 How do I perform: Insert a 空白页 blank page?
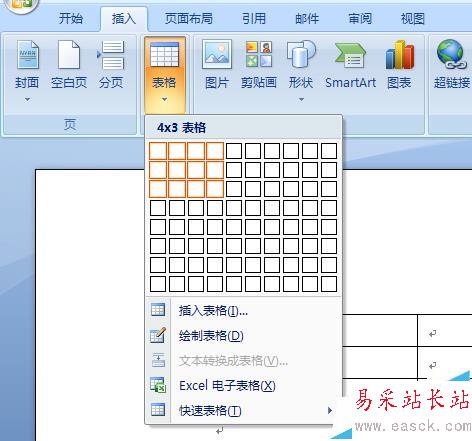pos(69,66)
